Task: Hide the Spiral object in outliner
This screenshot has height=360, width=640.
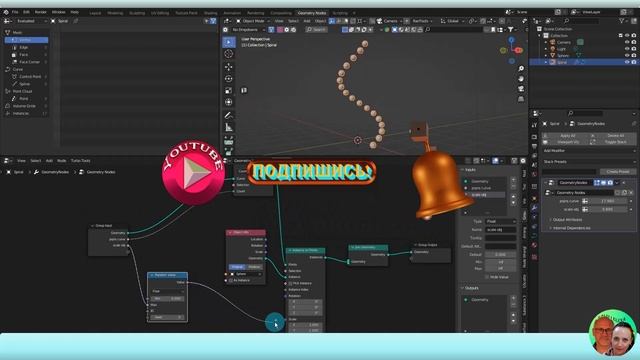Action: click(x=627, y=62)
